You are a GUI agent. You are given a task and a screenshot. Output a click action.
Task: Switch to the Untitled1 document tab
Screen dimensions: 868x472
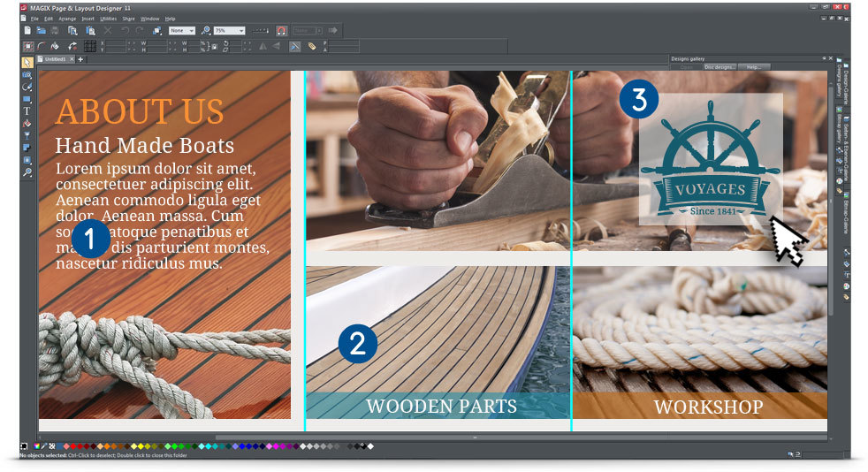click(x=56, y=58)
